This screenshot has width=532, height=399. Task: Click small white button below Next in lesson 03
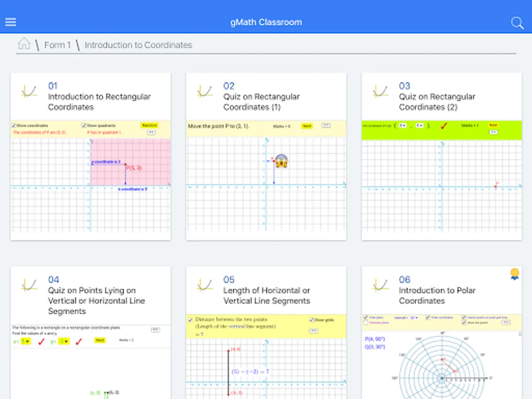[493, 132]
